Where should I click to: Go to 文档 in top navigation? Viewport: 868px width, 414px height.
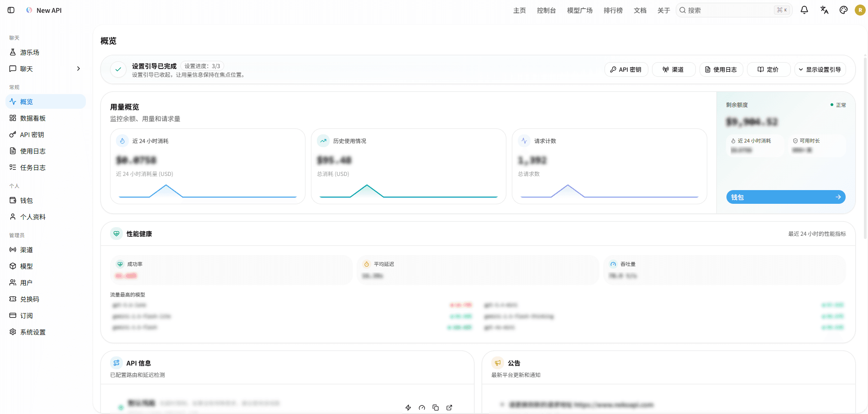click(640, 10)
